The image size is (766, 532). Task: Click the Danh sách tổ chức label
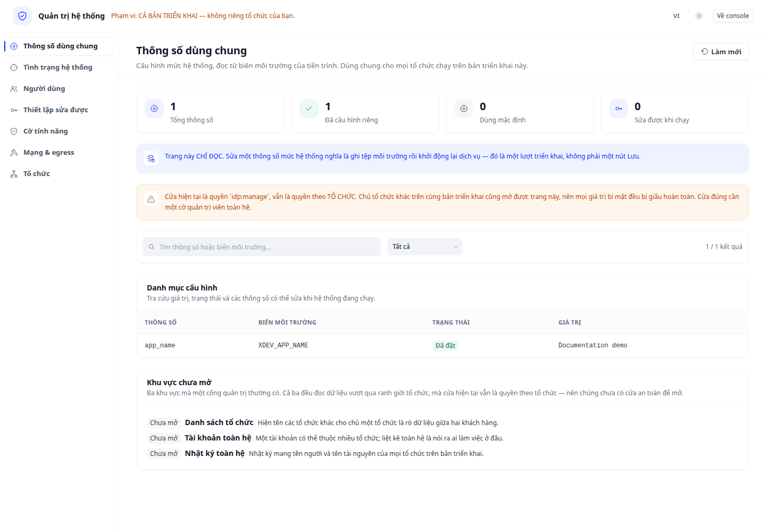pyautogui.click(x=219, y=422)
